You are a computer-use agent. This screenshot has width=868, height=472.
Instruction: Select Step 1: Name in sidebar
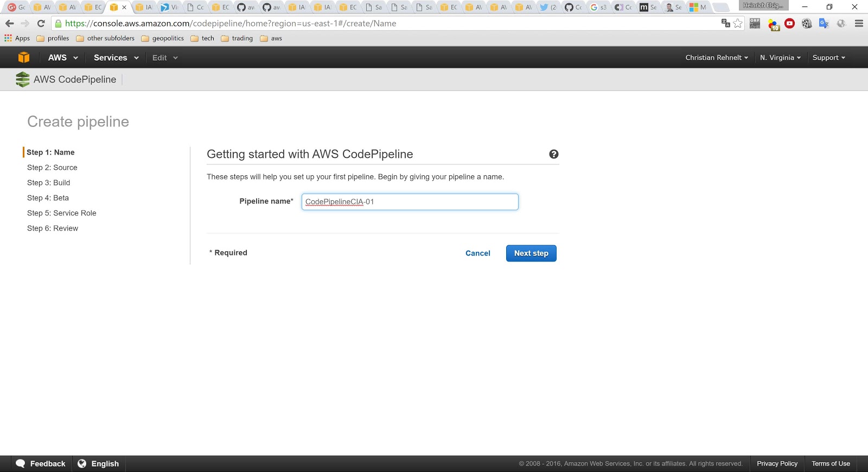(50, 152)
